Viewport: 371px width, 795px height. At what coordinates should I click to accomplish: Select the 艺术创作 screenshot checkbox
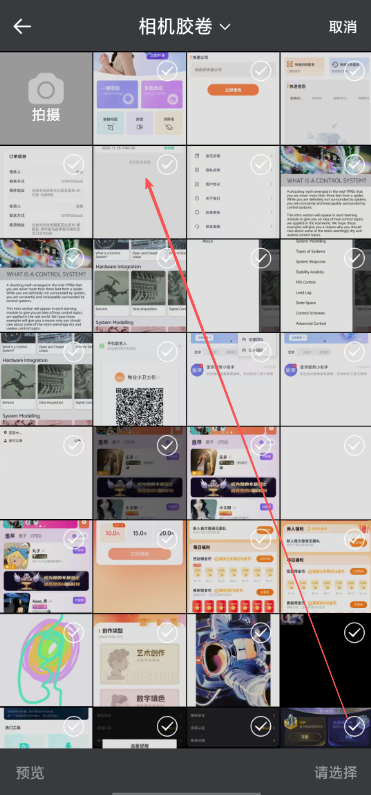[x=167, y=632]
